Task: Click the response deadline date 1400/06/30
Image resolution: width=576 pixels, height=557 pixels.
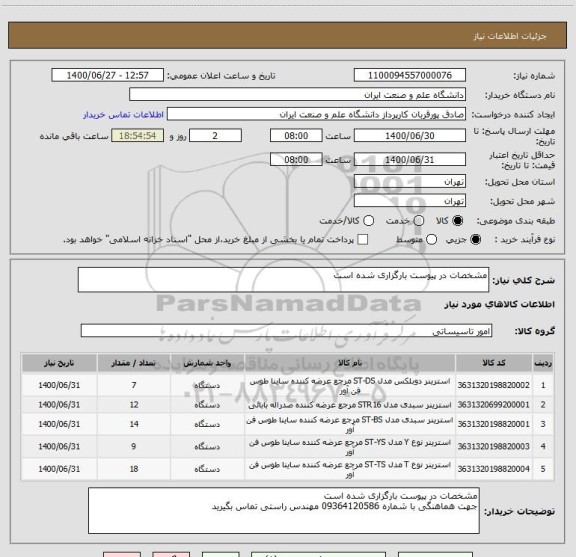Action: 410,136
